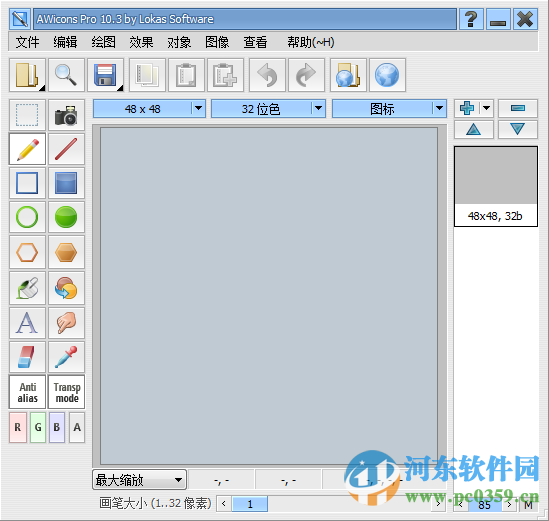The height and width of the screenshot is (521, 549).
Task: Open the 对象 menu
Action: coord(179,42)
